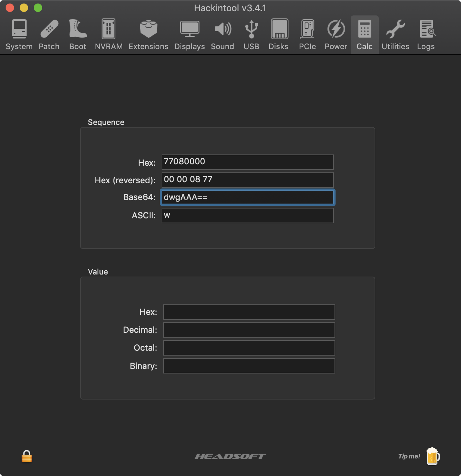Click the Tip me beer button

[x=432, y=456]
